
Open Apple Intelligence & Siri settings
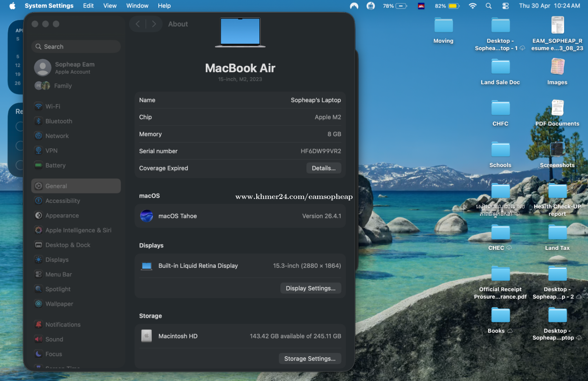[x=76, y=230]
